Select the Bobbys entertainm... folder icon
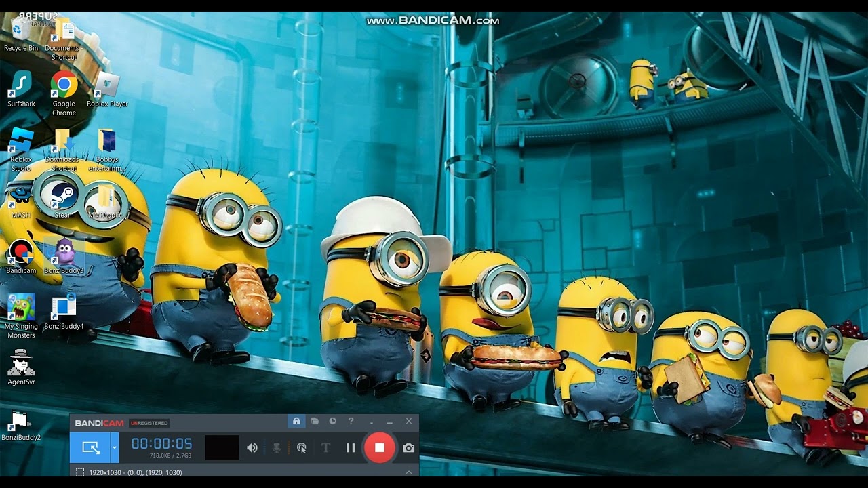 (x=107, y=148)
